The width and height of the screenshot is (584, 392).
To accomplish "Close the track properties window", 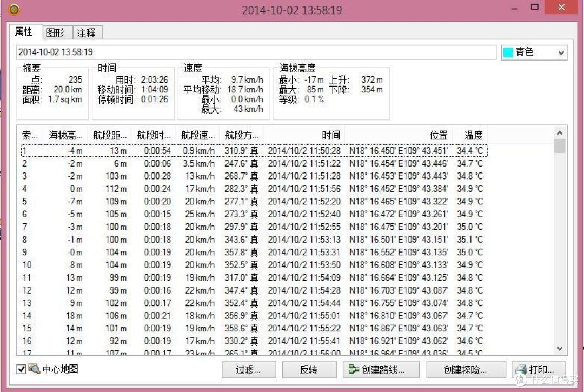I will pyautogui.click(x=562, y=7).
